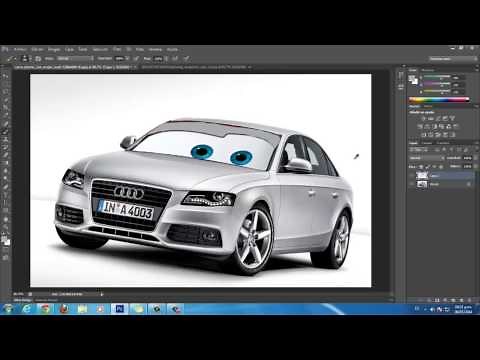Image resolution: width=480 pixels, height=360 pixels.
Task: Open the Mini Bridge bottom tab
Action: (23, 300)
